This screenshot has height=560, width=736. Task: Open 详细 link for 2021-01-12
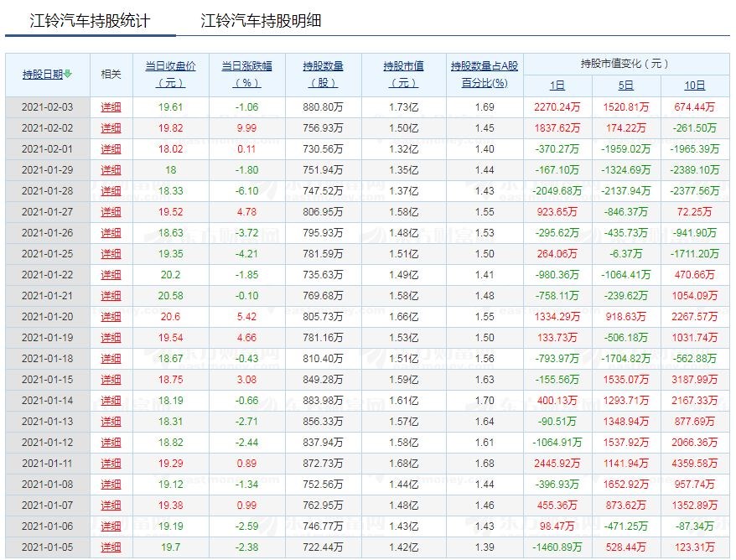(111, 442)
